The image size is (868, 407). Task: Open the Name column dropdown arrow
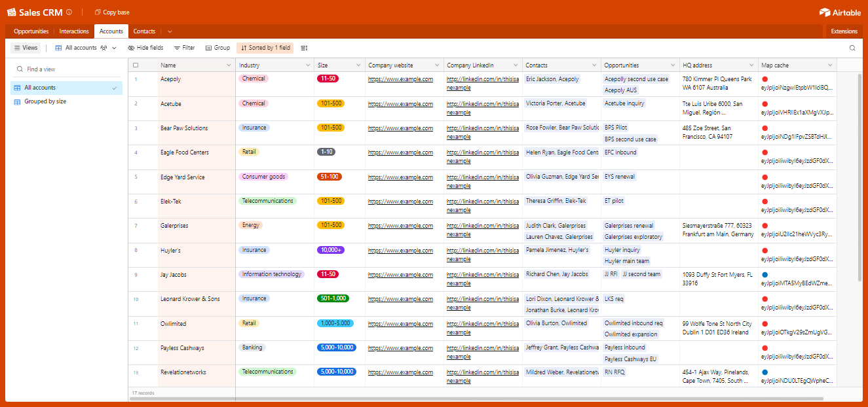[229, 65]
